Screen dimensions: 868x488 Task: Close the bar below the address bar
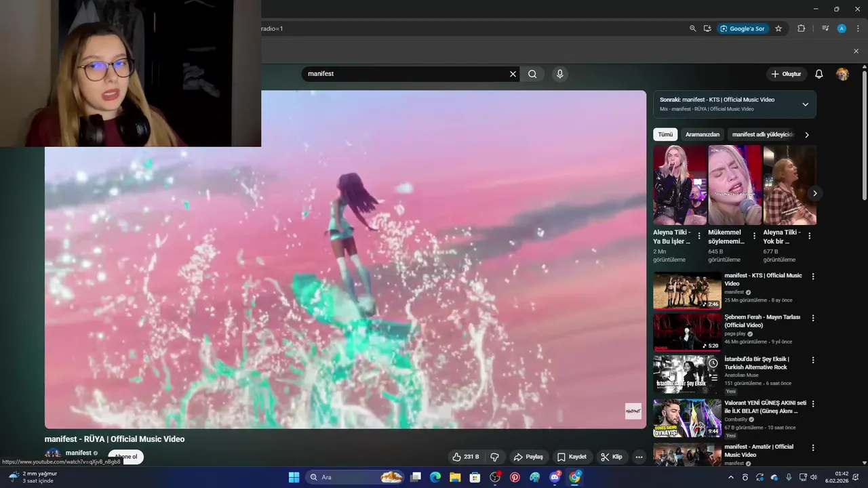coord(856,51)
